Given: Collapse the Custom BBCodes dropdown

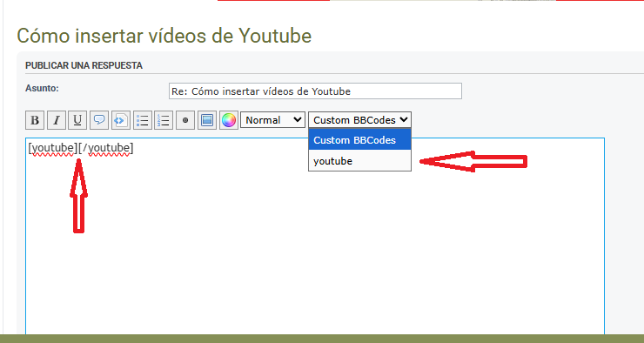Looking at the screenshot, I should click(359, 120).
